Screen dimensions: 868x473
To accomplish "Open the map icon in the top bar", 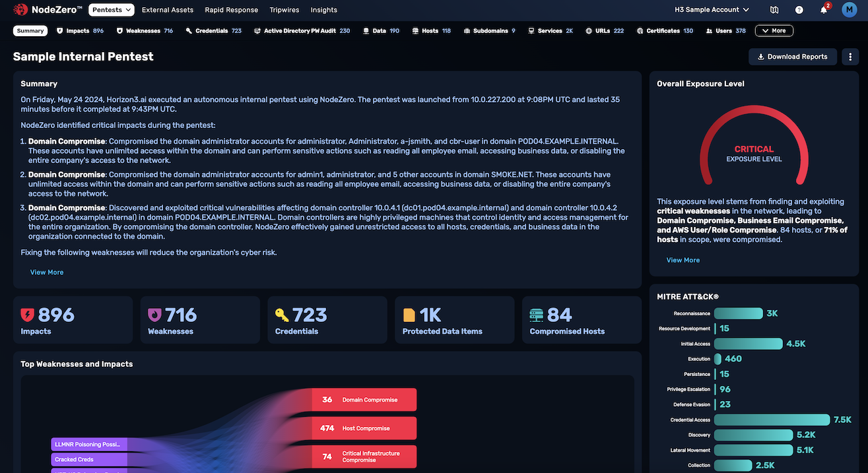I will (774, 10).
